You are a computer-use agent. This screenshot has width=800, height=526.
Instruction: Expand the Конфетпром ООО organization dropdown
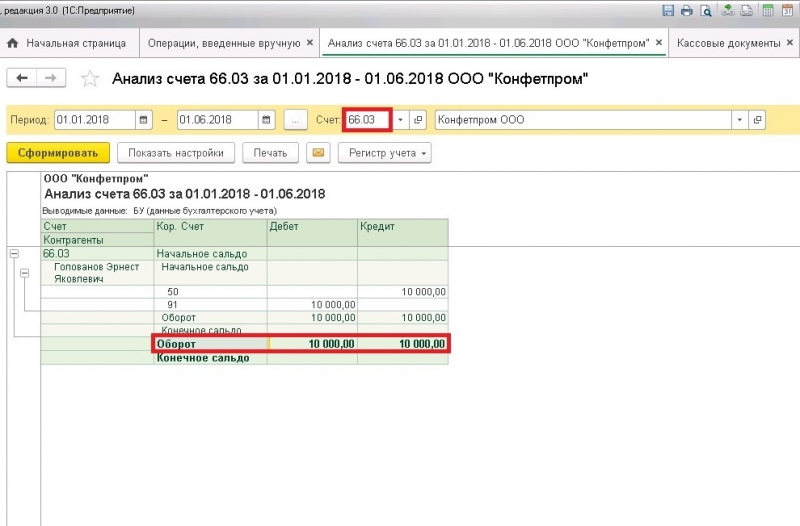point(739,120)
